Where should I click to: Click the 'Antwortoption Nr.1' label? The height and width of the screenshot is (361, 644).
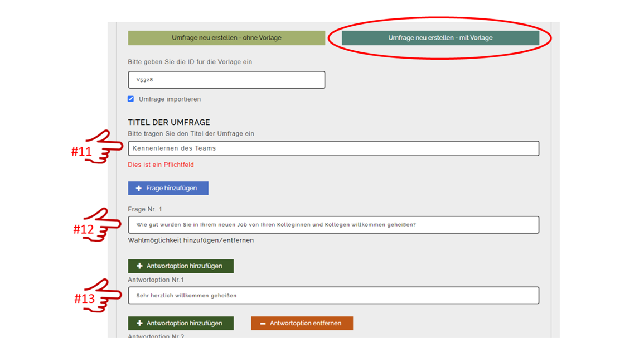(156, 280)
